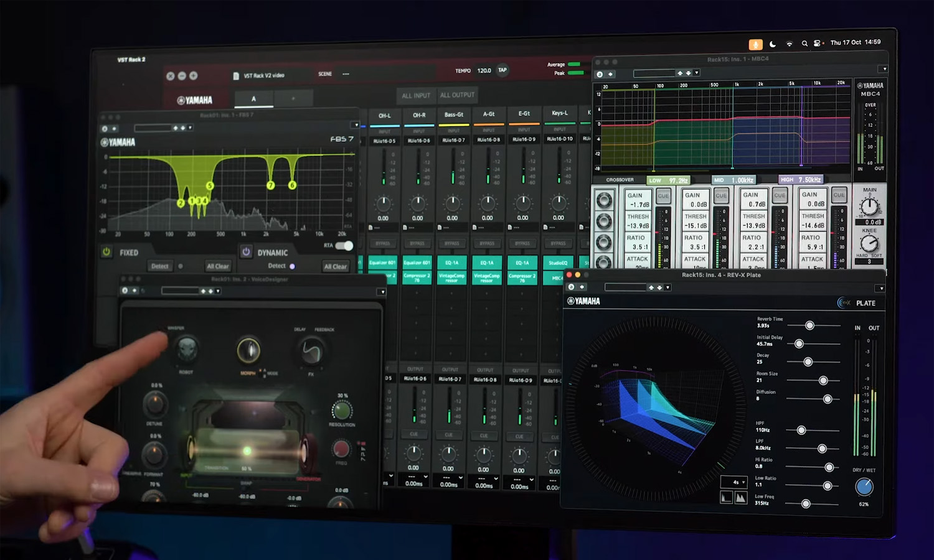The image size is (934, 560).
Task: Select the left waveform view icon in REV-X
Action: 727,498
